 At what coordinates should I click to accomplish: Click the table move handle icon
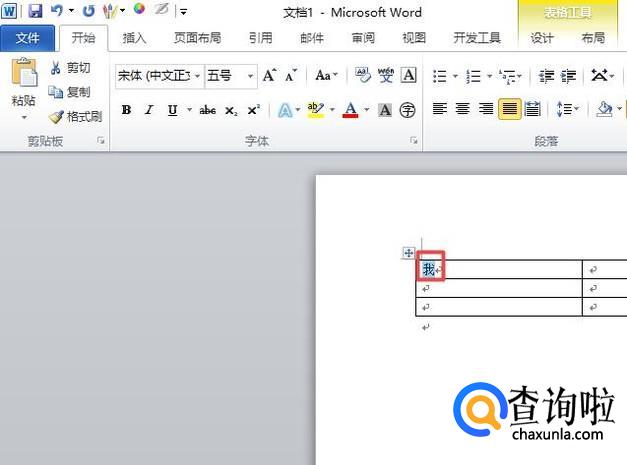pyautogui.click(x=408, y=253)
